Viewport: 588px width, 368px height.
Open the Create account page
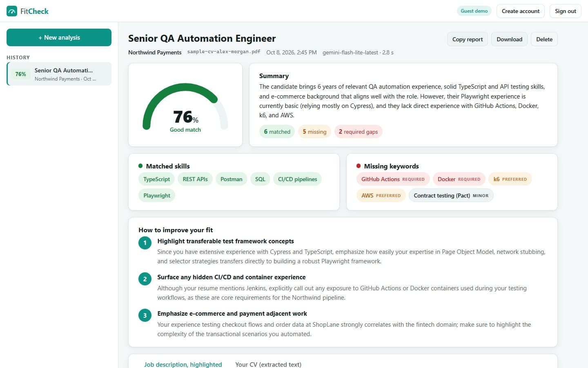coord(521,11)
